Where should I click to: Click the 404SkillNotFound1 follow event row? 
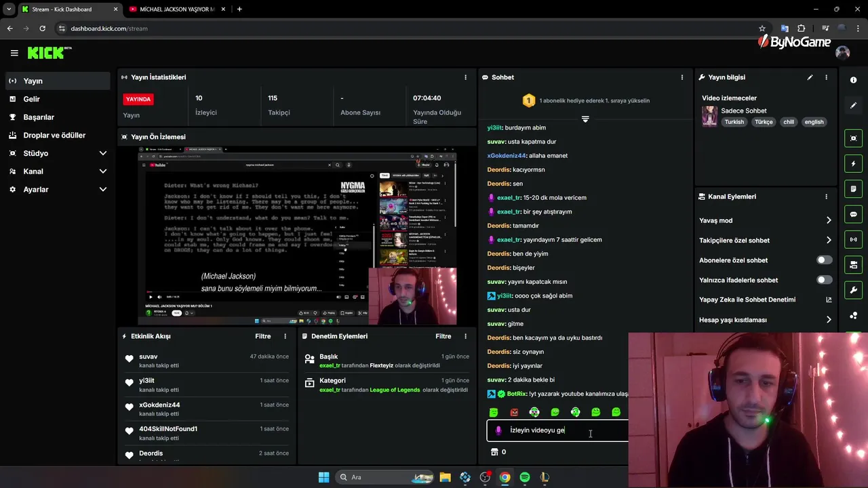(207, 433)
